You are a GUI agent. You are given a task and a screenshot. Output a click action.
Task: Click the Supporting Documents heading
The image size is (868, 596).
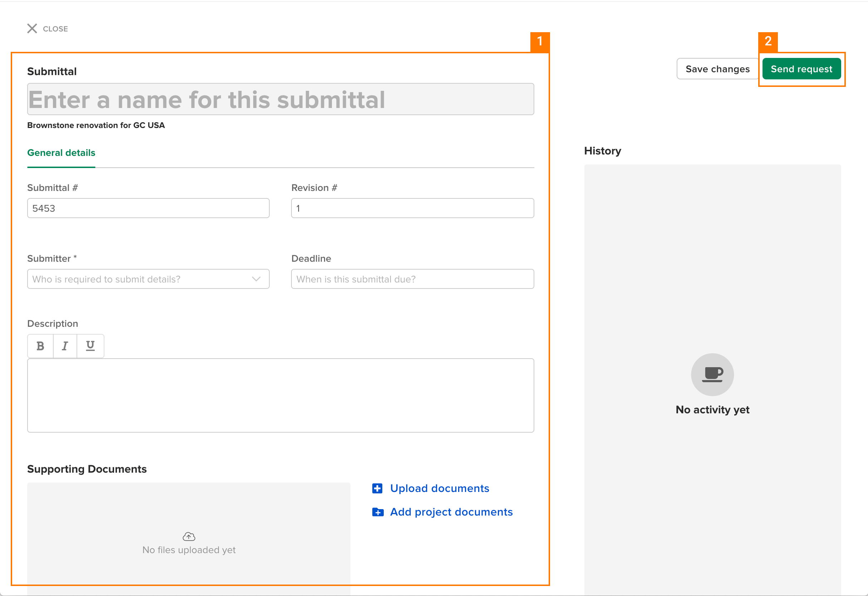pos(87,469)
